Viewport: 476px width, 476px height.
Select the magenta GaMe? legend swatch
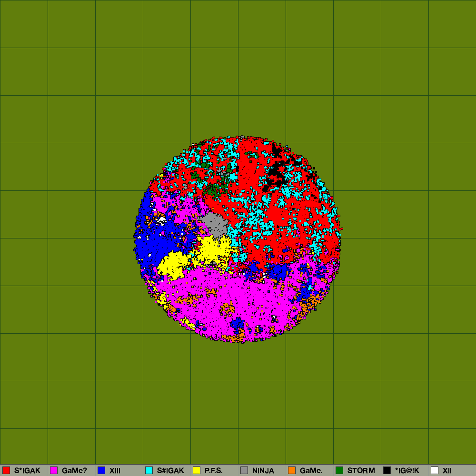[x=54, y=470]
